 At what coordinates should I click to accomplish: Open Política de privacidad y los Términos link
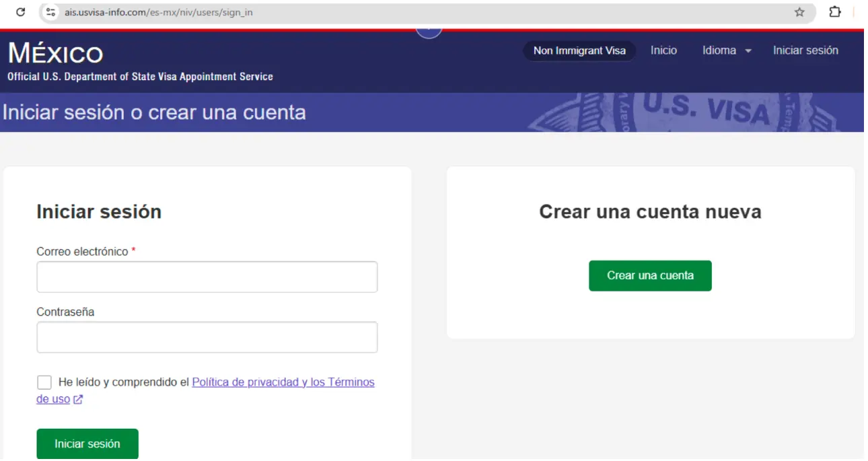click(x=283, y=382)
